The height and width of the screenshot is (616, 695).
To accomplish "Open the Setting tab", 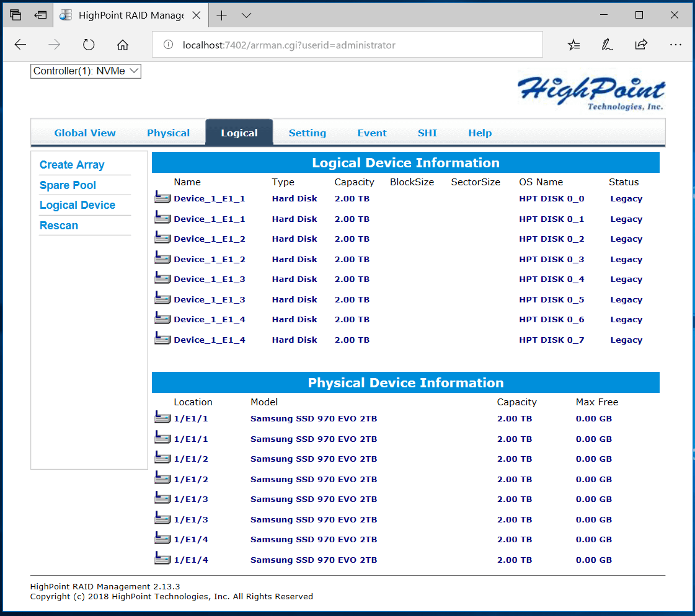I will point(307,133).
